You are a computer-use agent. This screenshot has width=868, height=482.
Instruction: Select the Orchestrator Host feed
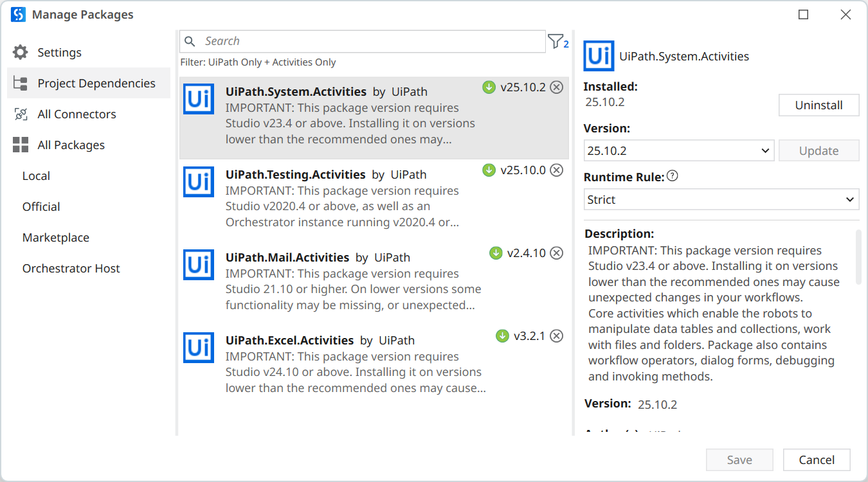coord(71,269)
